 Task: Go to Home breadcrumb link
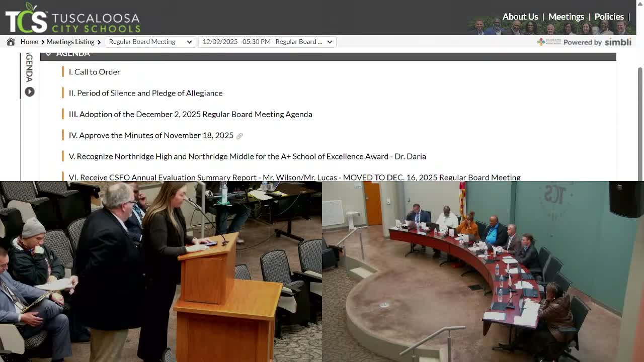(x=29, y=42)
